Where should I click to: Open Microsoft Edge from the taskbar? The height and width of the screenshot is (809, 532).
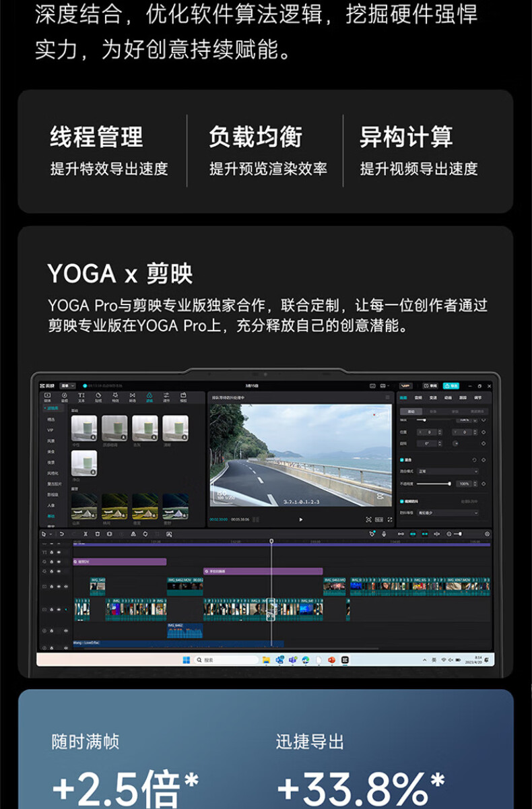[x=305, y=660]
